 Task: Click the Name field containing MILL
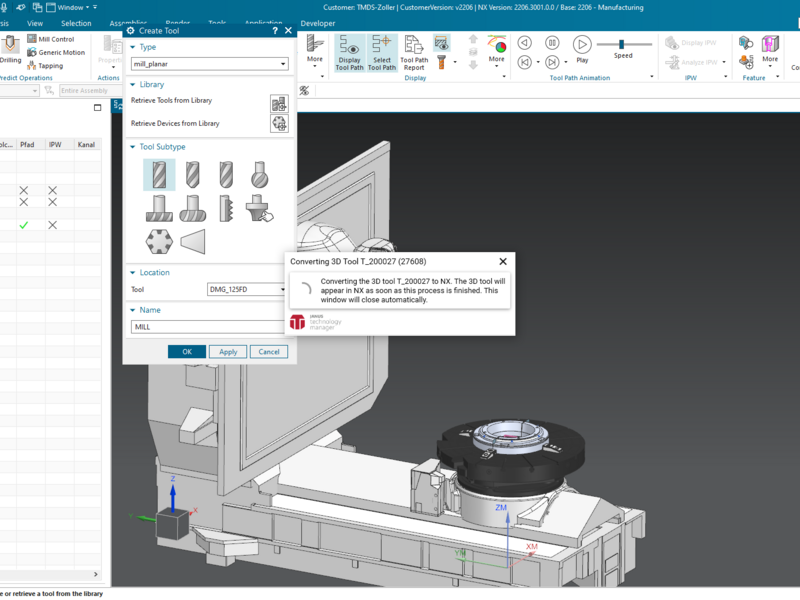click(208, 327)
